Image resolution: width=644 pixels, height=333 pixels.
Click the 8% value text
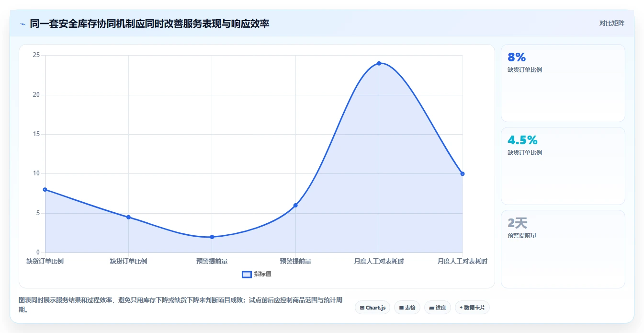tap(517, 57)
